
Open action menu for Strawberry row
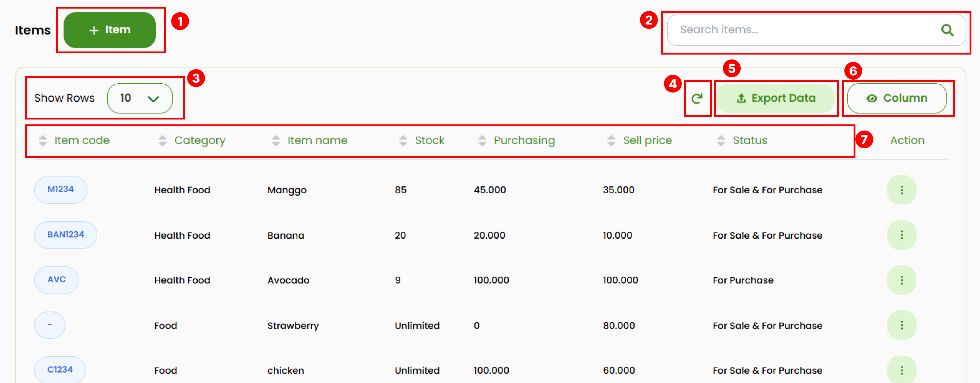pyautogui.click(x=901, y=325)
